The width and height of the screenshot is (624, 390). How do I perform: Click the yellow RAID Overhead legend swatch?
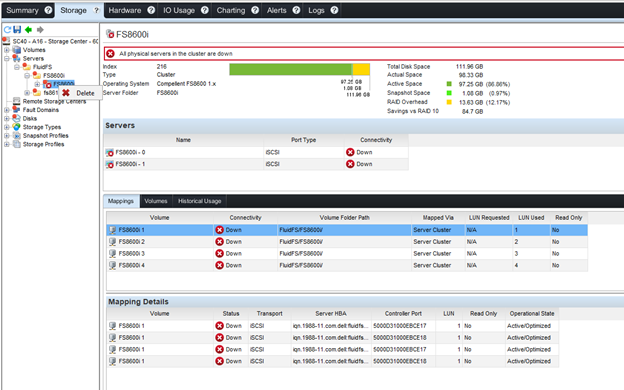tap(449, 102)
